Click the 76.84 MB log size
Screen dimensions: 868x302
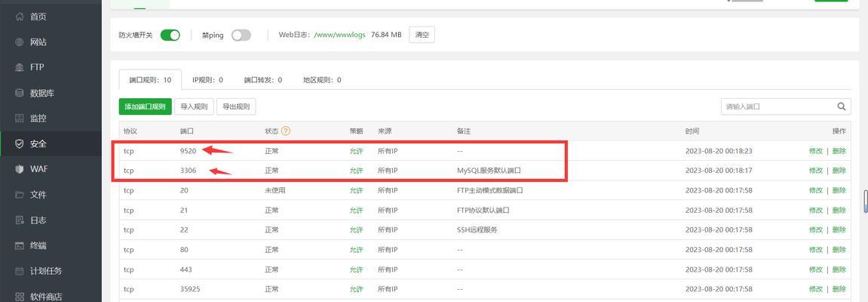pyautogui.click(x=386, y=35)
